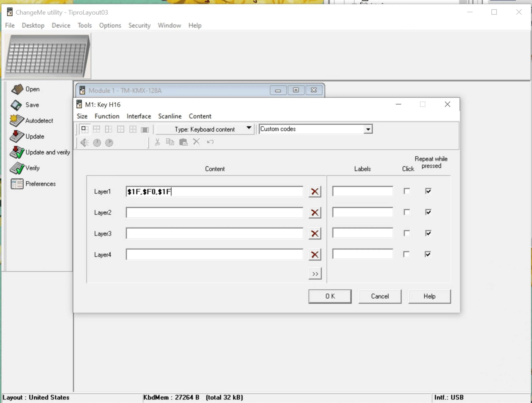Open the Scanline menu
The width and height of the screenshot is (532, 403).
point(170,116)
